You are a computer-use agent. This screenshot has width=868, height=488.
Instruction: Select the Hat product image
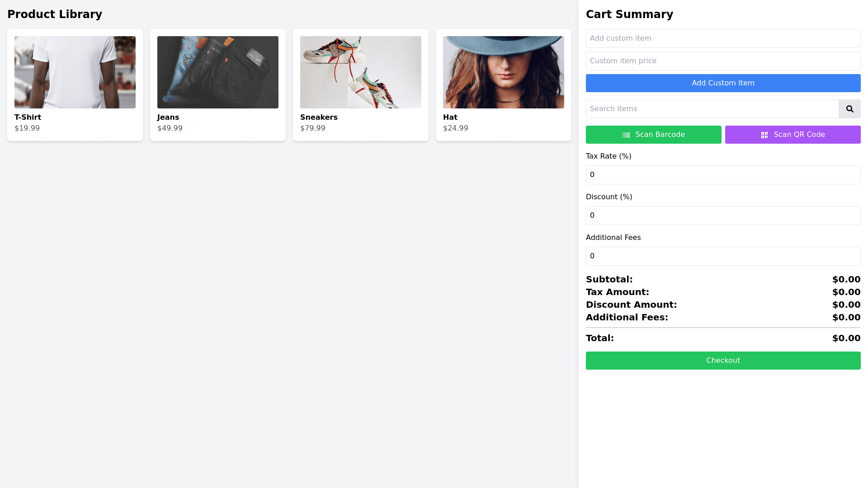pyautogui.click(x=504, y=72)
